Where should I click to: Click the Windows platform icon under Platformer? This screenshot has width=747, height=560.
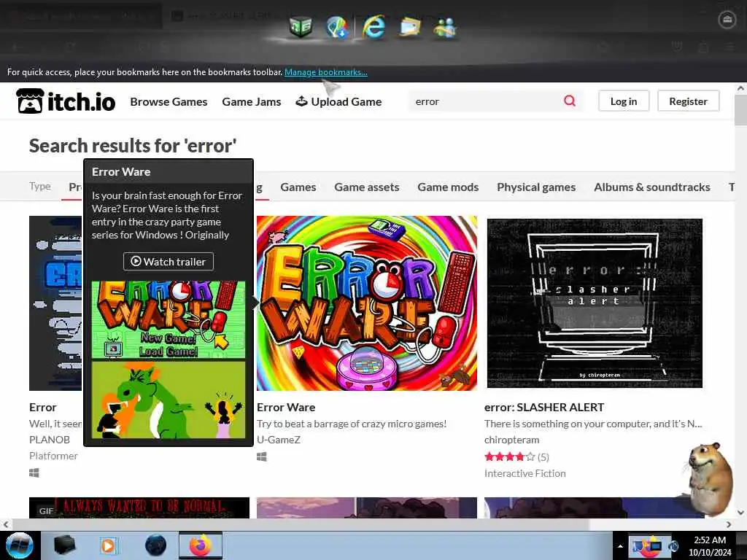click(x=34, y=472)
